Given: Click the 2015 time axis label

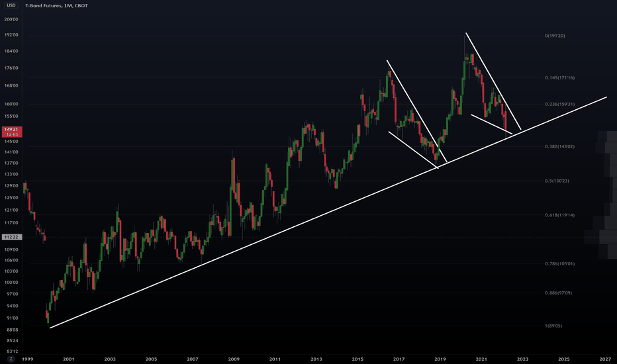Looking at the screenshot, I should tap(357, 359).
